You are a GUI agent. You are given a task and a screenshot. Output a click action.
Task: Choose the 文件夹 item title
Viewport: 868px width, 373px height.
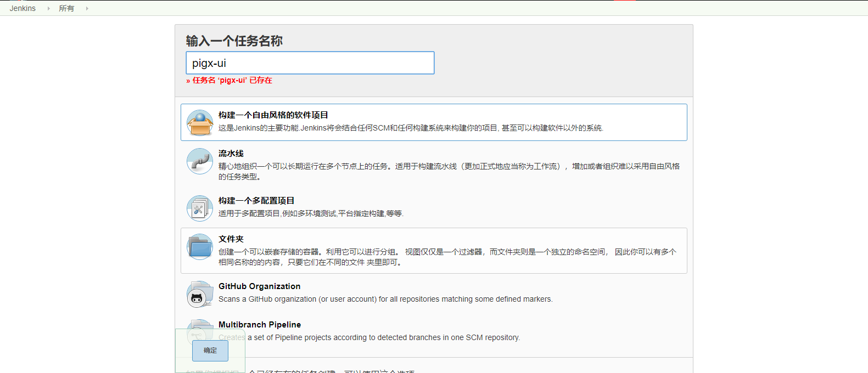coord(231,239)
